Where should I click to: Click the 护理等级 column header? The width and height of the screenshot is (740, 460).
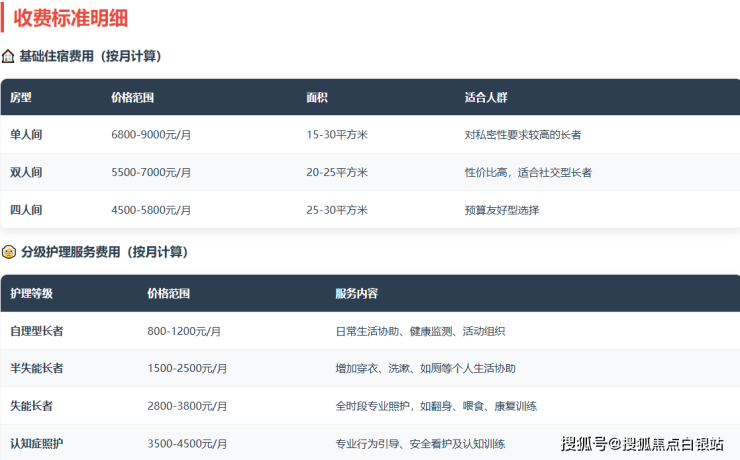(31, 294)
